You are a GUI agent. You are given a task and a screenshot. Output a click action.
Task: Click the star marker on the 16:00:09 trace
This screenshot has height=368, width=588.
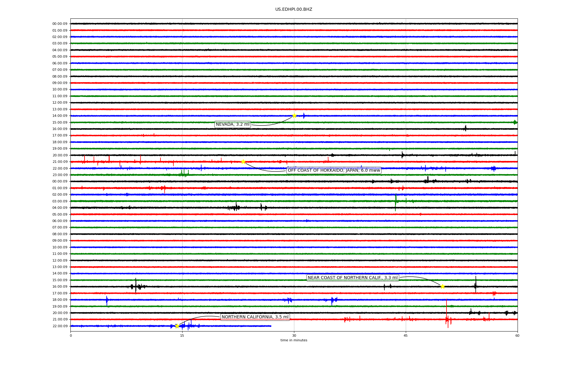[443, 286]
